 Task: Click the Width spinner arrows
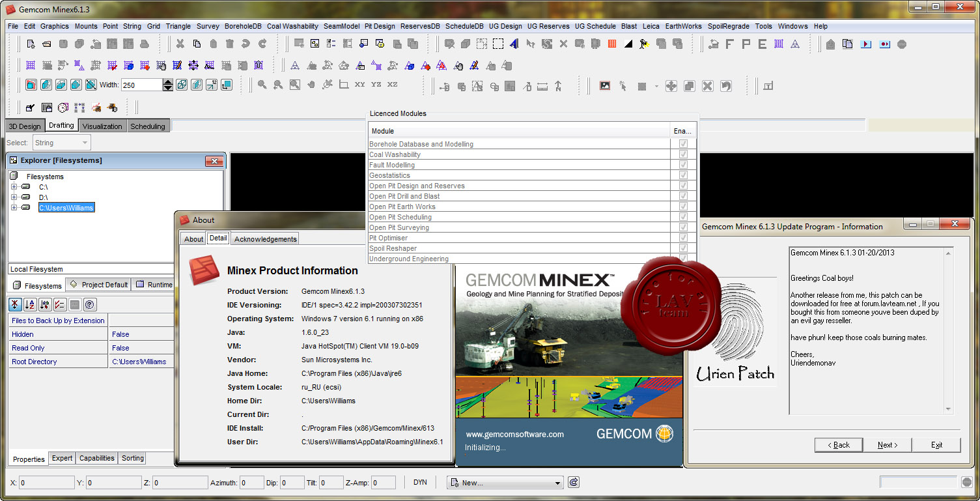168,85
